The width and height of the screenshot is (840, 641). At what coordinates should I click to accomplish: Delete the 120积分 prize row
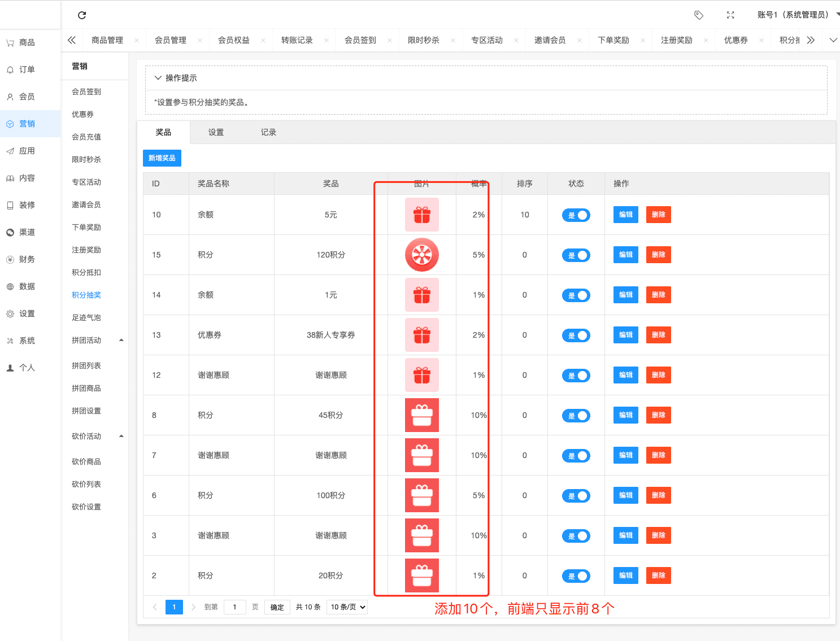click(658, 255)
